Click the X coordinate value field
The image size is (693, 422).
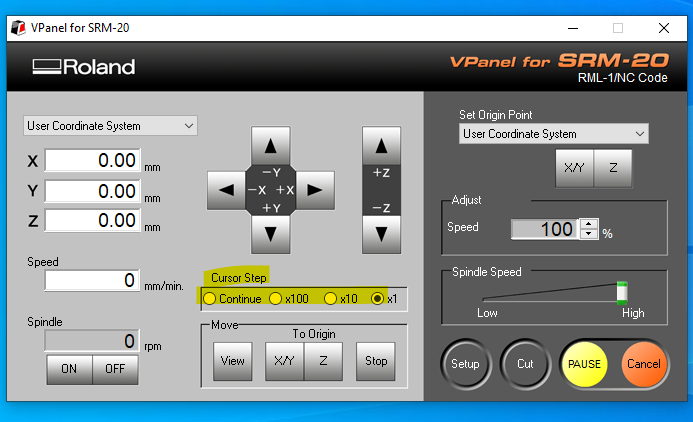92,160
